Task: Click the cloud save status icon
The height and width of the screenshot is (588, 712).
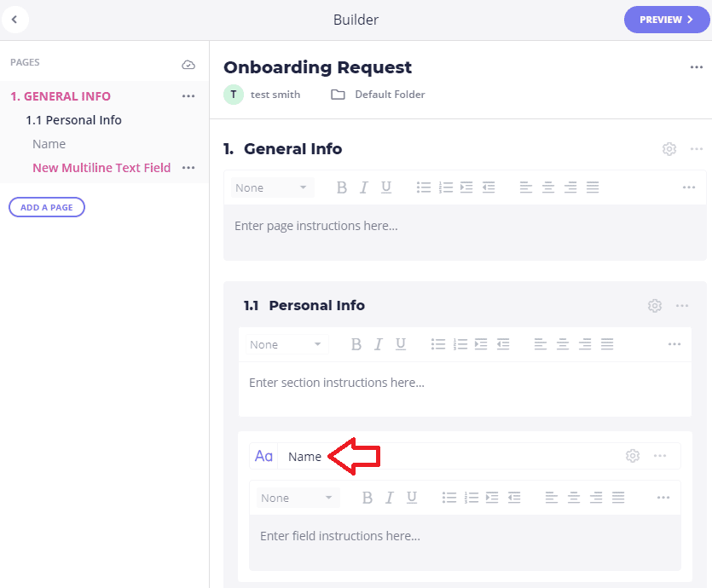Action: (x=188, y=65)
